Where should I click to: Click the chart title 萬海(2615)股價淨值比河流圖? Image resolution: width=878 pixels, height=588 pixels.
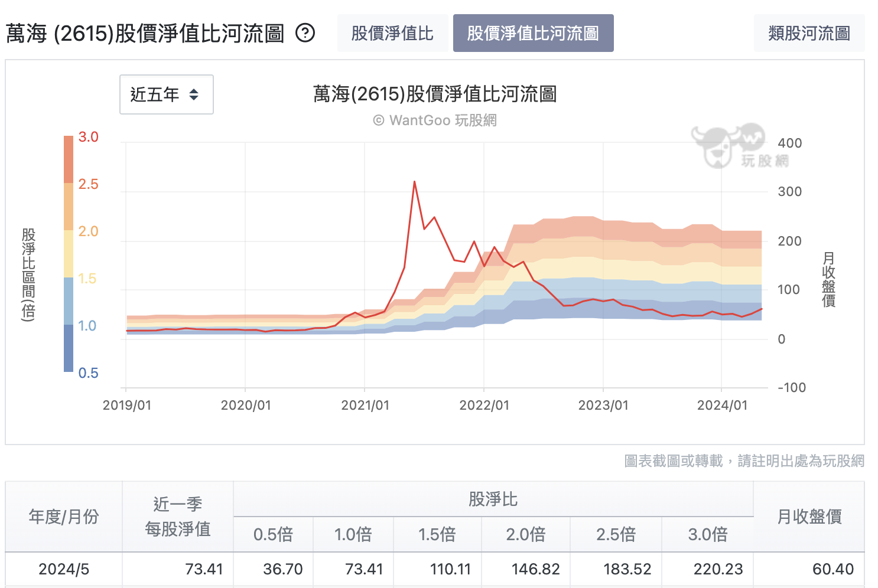(x=435, y=94)
